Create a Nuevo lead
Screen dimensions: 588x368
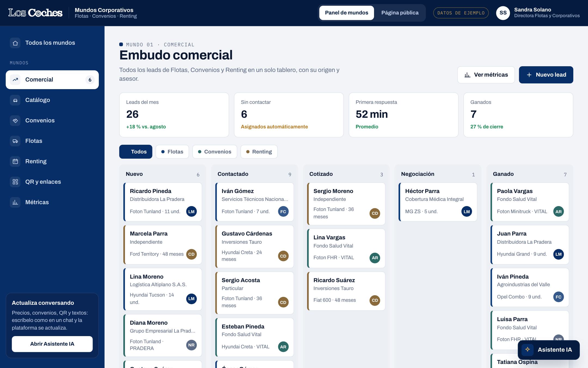pos(546,75)
